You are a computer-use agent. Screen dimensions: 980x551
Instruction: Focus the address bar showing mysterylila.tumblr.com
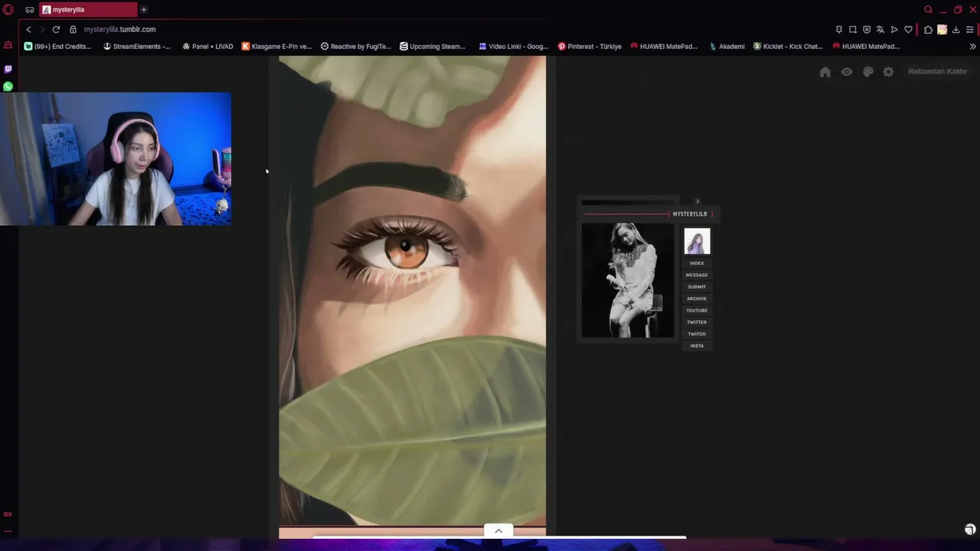pos(119,29)
